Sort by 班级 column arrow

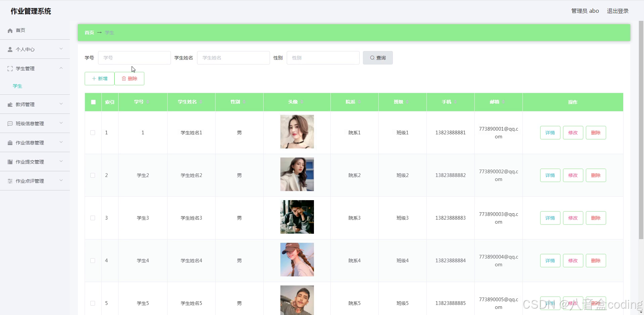[407, 102]
